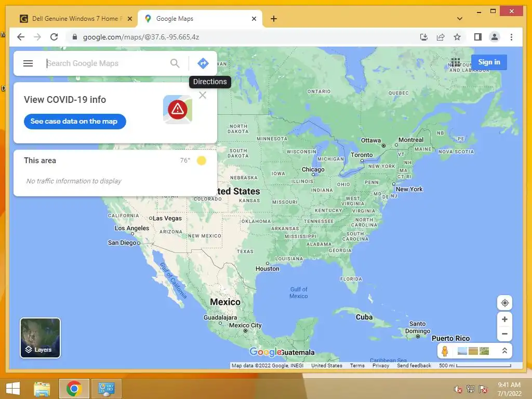Image resolution: width=532 pixels, height=399 pixels.
Task: Click the 500 mi map scale
Action: pyautogui.click(x=475, y=365)
